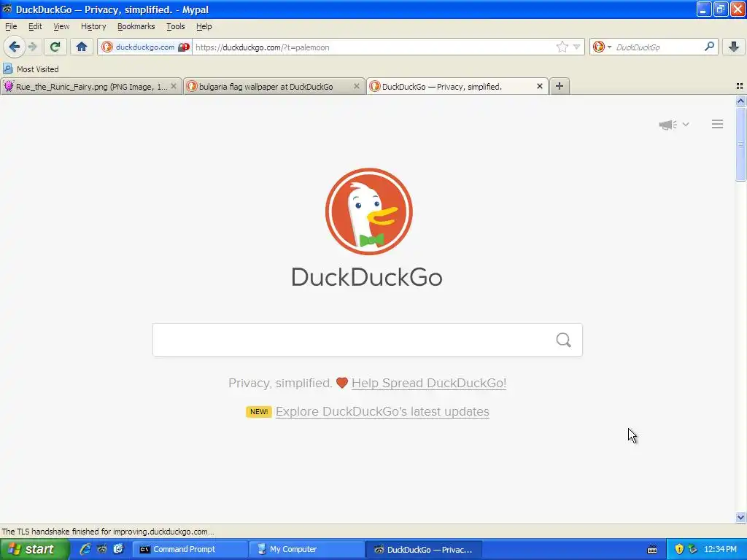Open the URL history dropdown arrow

point(576,47)
